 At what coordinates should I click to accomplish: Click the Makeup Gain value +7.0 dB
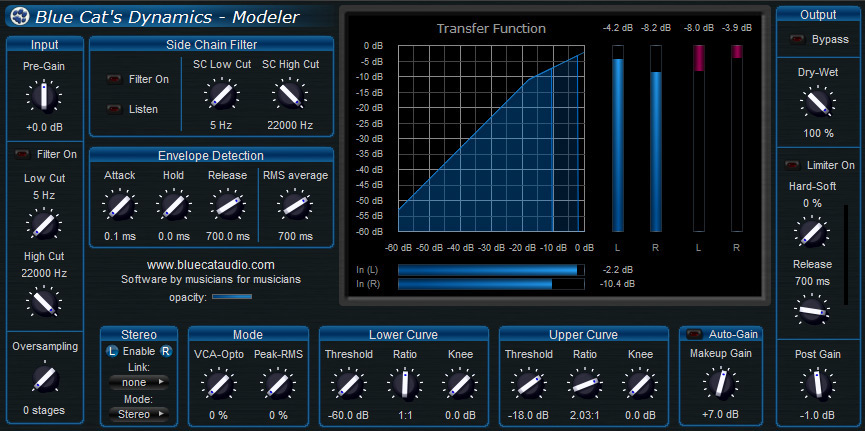click(x=720, y=414)
